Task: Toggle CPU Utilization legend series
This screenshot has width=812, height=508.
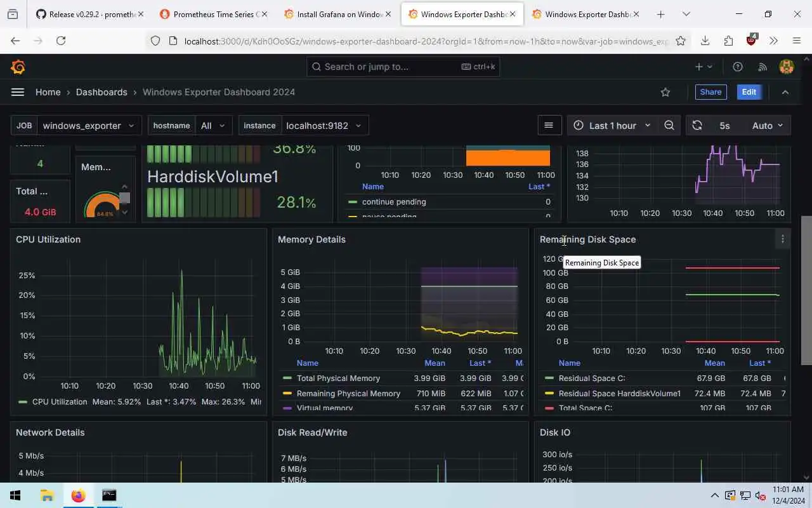Action: tap(60, 402)
